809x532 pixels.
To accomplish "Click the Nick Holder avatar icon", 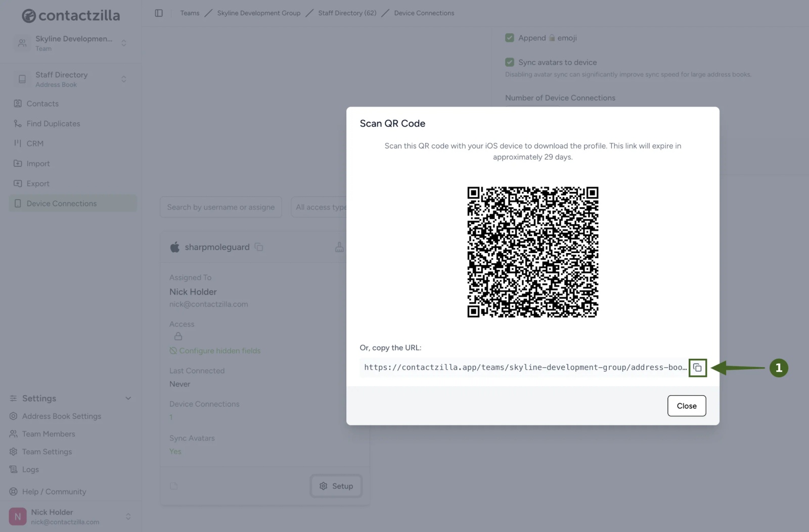I will 18,516.
